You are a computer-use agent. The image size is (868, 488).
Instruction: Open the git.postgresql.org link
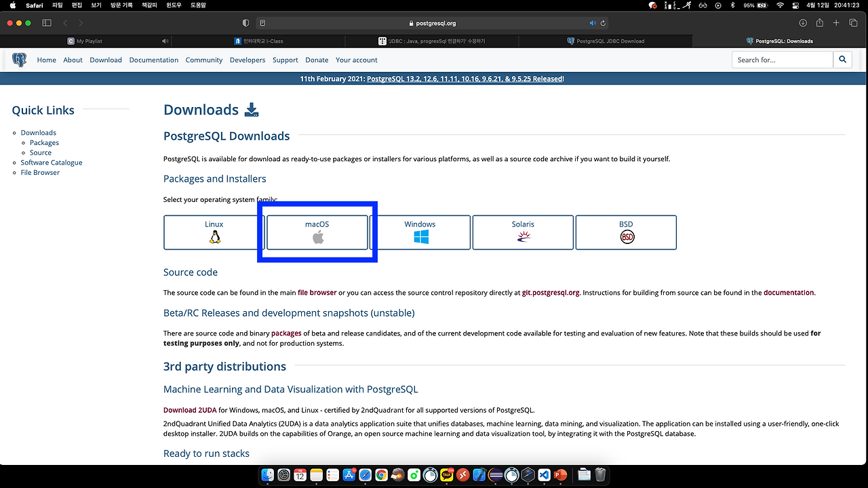[x=551, y=293]
